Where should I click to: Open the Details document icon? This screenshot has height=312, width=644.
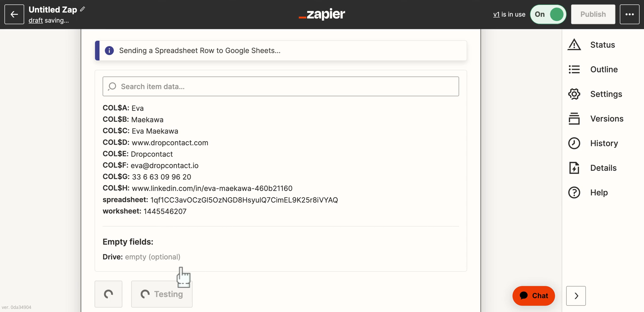point(574,168)
